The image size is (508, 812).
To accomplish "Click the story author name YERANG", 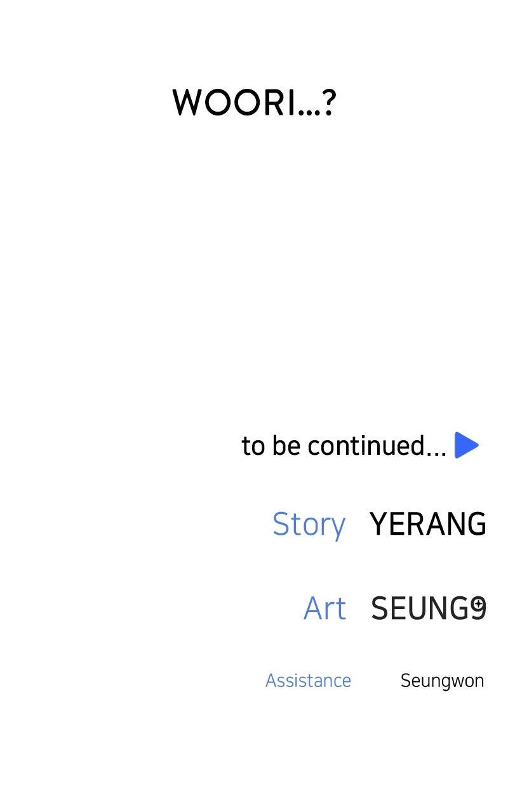I will coord(427,525).
